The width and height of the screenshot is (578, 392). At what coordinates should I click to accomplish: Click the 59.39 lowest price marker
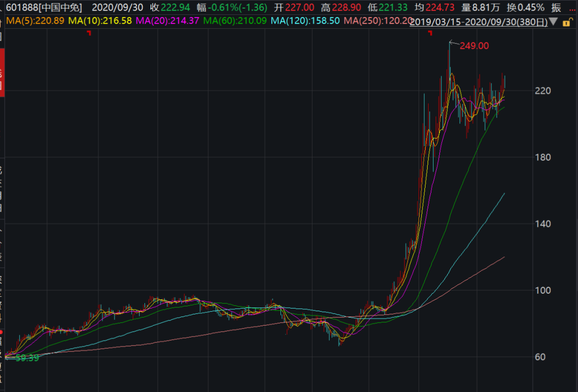27,358
